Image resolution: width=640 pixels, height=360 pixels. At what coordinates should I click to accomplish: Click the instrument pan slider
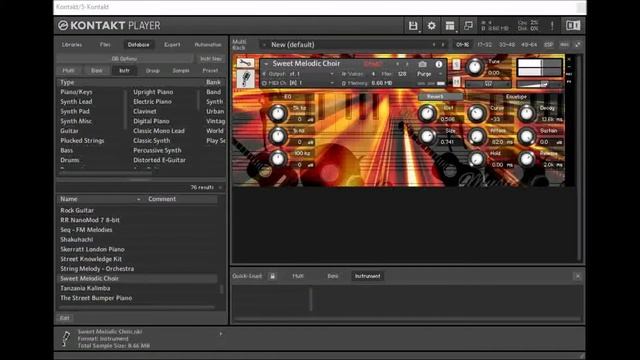pyautogui.click(x=488, y=84)
